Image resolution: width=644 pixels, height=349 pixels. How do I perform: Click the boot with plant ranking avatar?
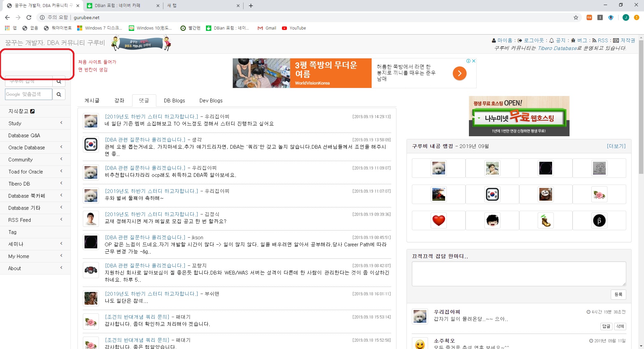(x=546, y=220)
